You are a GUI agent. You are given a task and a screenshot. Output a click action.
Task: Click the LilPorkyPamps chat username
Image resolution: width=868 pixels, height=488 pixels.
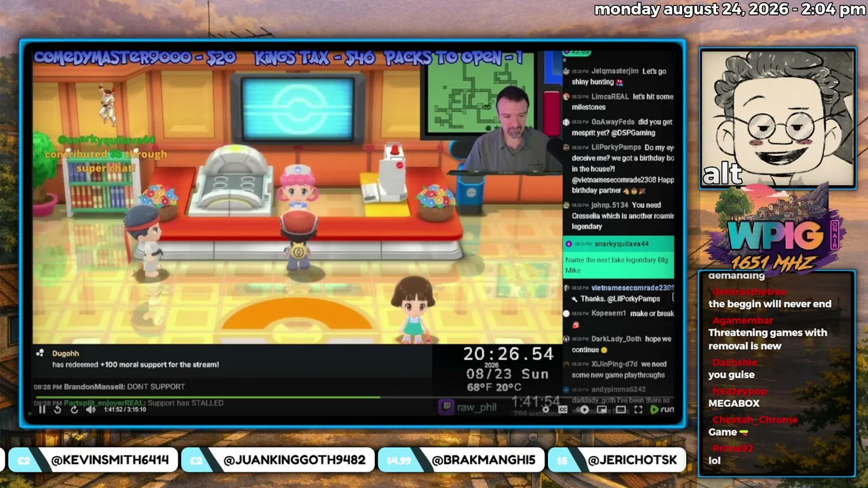tap(616, 148)
